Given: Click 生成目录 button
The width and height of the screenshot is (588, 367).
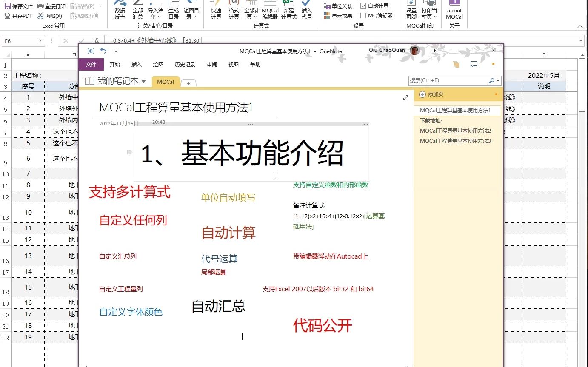Looking at the screenshot, I should (174, 10).
